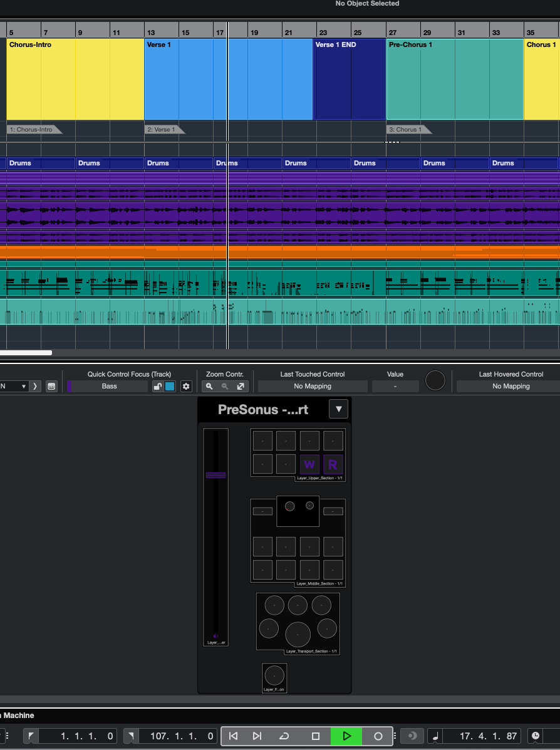The image size is (560, 750).
Task: Click the Layer_Upper_Section - 1/1 label
Action: pos(319,478)
